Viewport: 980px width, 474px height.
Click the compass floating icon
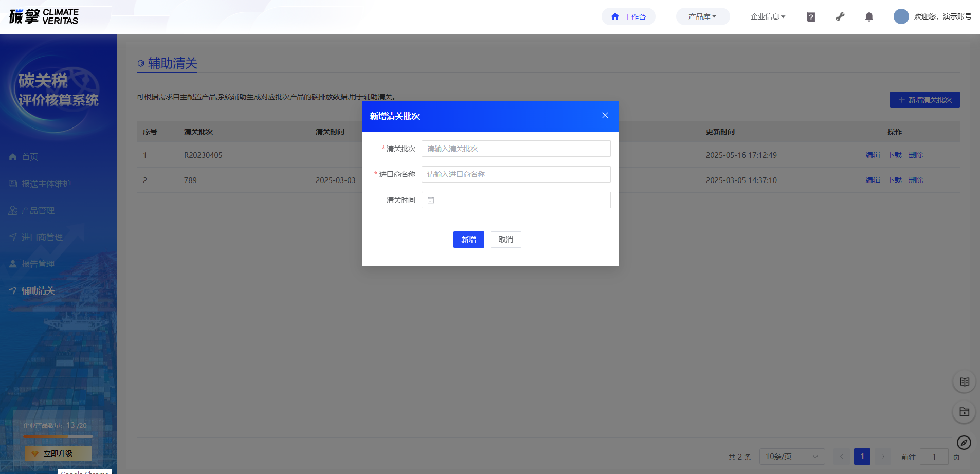point(964,443)
